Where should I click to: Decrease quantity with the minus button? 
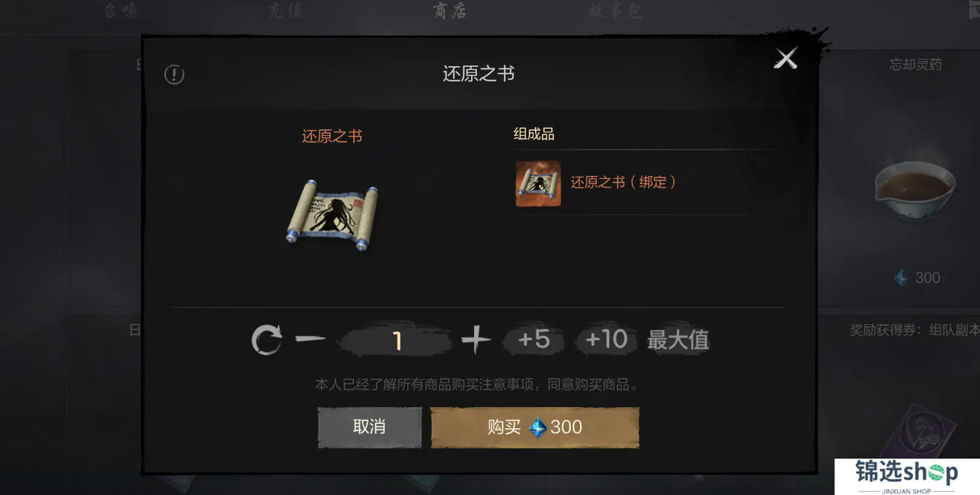310,339
